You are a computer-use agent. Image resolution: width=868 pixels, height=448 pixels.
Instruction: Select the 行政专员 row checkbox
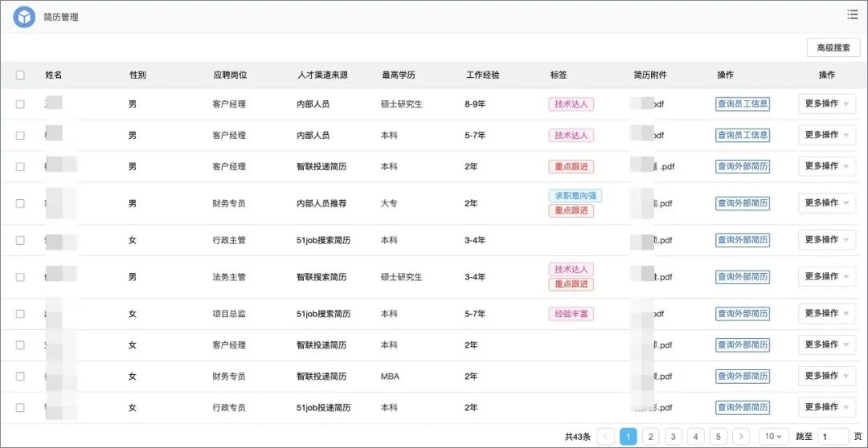click(20, 408)
